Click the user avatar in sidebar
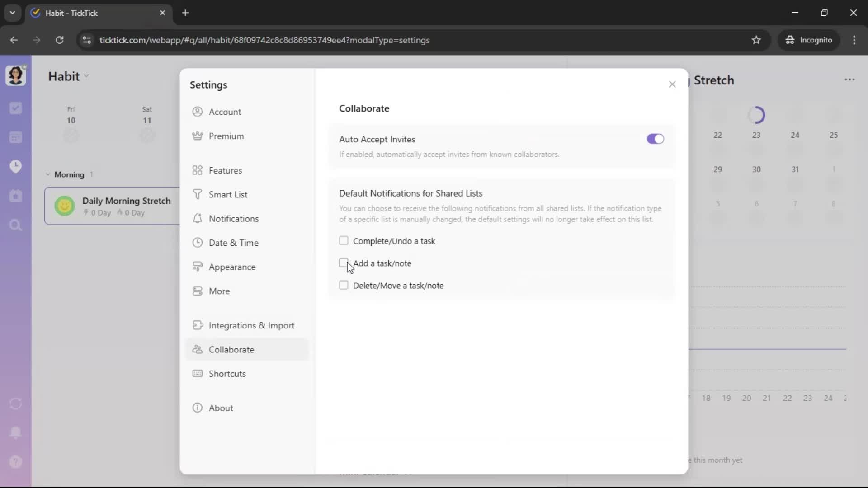The image size is (868, 488). coord(15,75)
